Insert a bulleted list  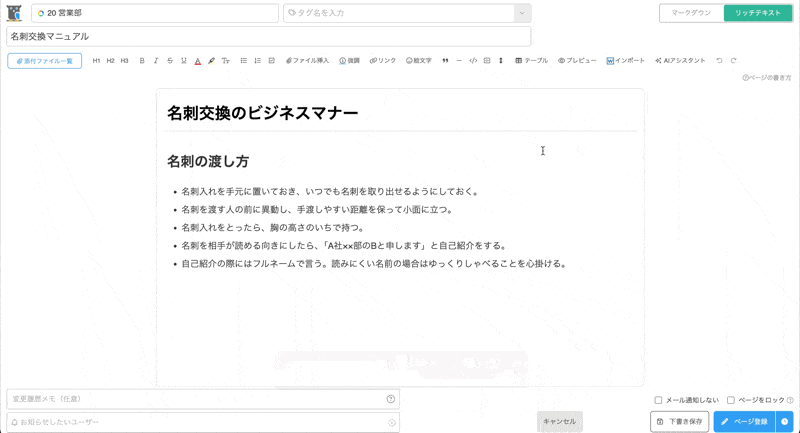point(244,61)
